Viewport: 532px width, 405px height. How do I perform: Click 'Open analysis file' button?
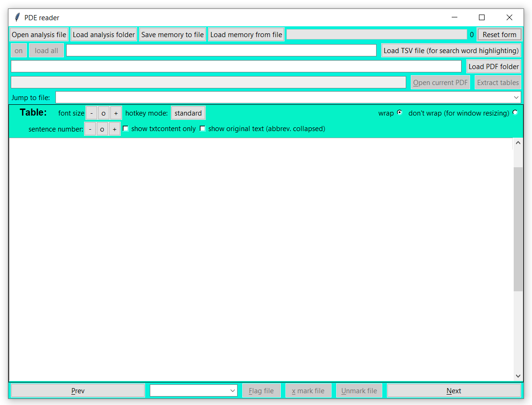39,35
